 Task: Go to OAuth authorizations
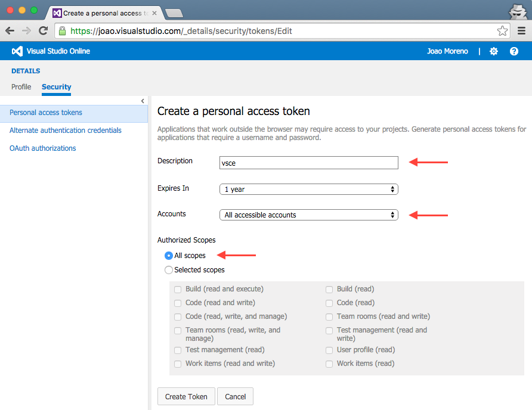(x=43, y=148)
